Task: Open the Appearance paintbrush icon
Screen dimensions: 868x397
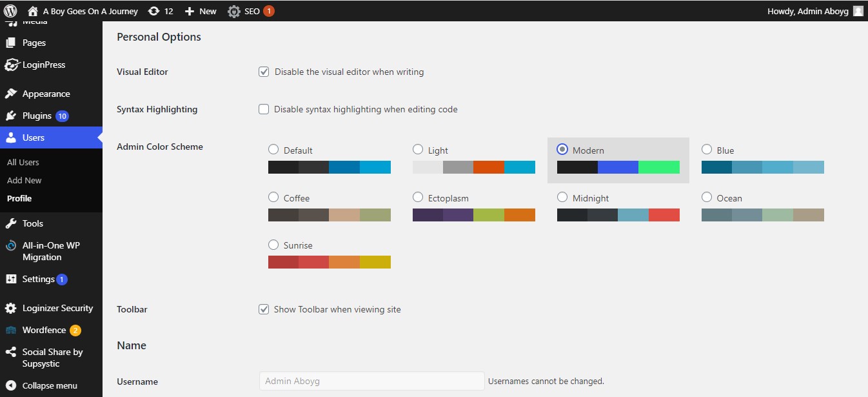Action: [x=11, y=94]
